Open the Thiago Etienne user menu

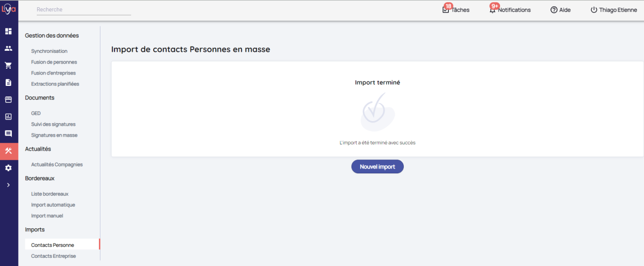click(614, 10)
